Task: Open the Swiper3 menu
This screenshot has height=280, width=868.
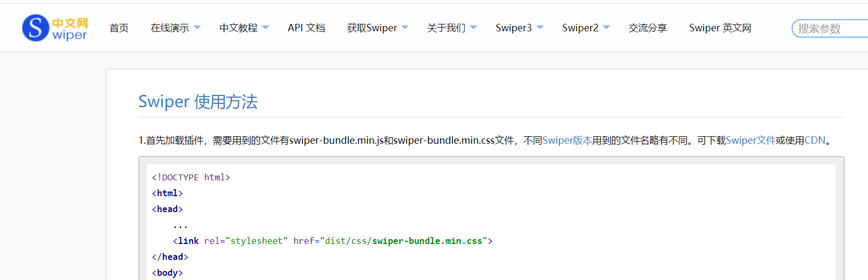Action: point(513,28)
